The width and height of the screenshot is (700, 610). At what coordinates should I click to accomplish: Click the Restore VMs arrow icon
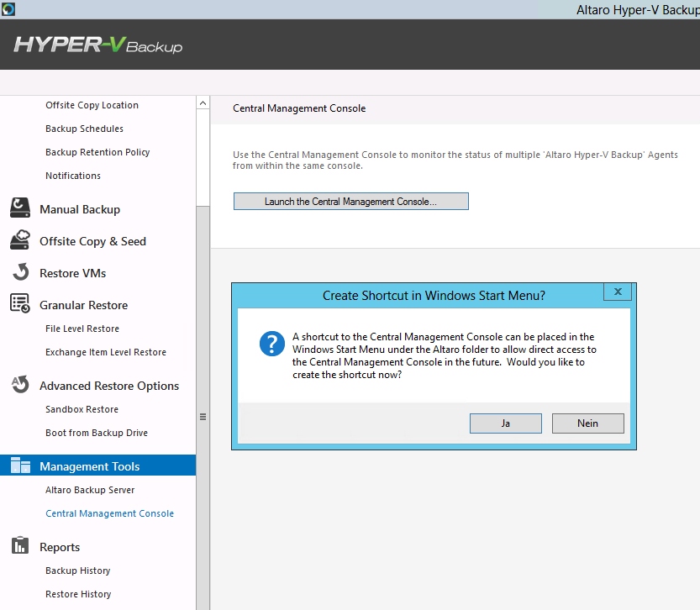(x=20, y=271)
